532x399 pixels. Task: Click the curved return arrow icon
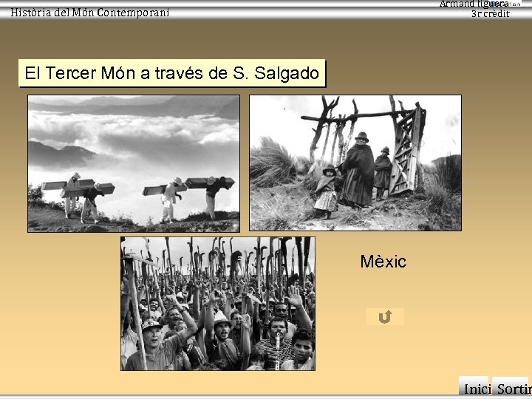[385, 316]
